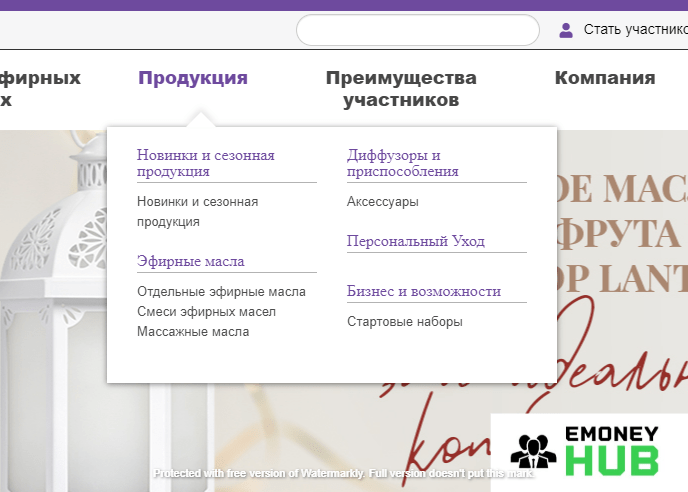Select Отдельные эфирные масла
The height and width of the screenshot is (492, 688).
[221, 291]
